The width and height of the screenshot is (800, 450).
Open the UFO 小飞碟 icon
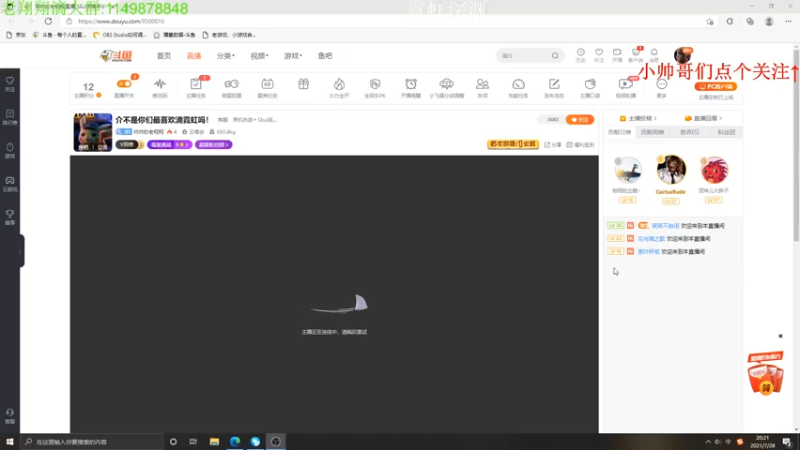(x=446, y=84)
